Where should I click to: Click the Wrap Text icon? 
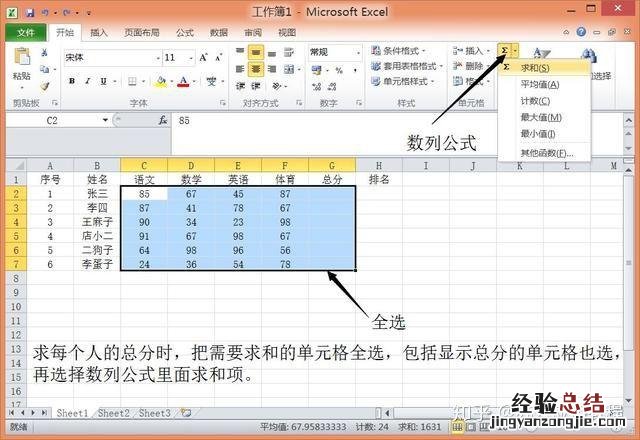coord(289,52)
